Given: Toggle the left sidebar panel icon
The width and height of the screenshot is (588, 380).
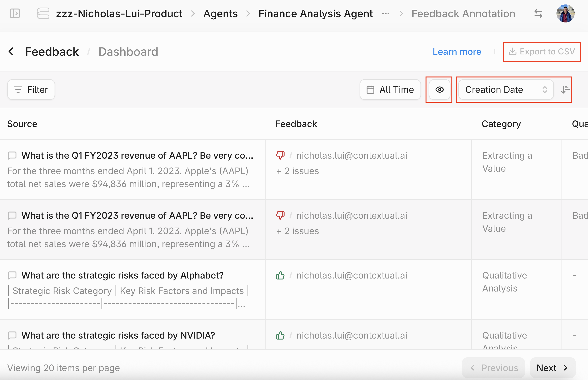Looking at the screenshot, I should coord(15,14).
